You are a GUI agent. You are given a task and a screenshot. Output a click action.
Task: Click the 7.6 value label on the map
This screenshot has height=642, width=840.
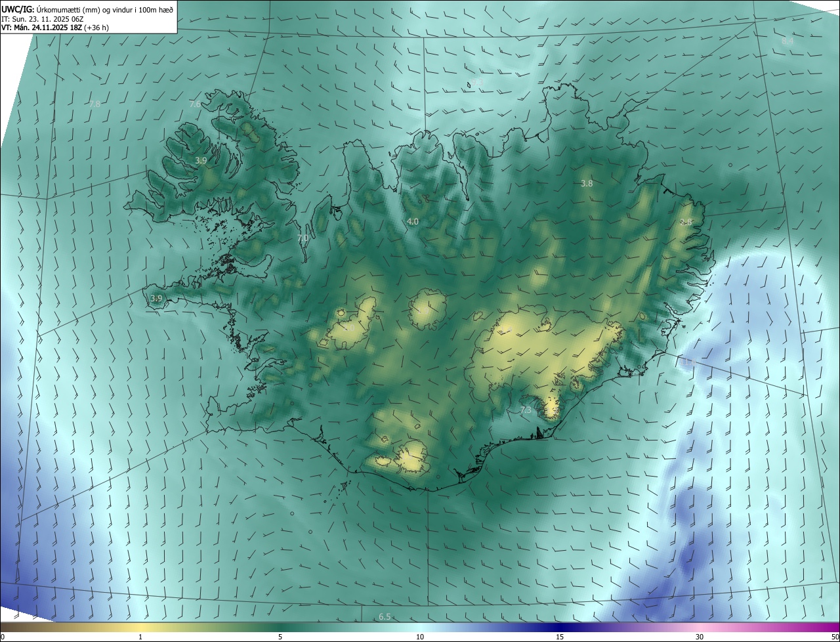tap(195, 104)
